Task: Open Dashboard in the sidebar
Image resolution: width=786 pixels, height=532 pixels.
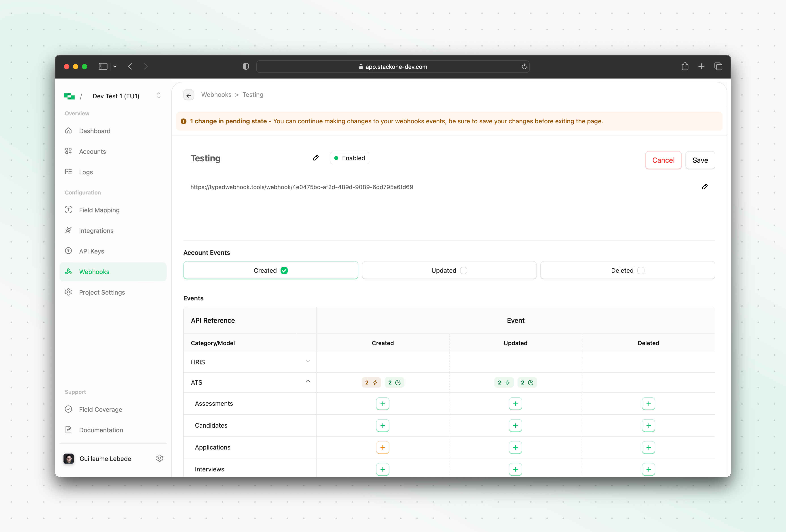Action: tap(113, 131)
